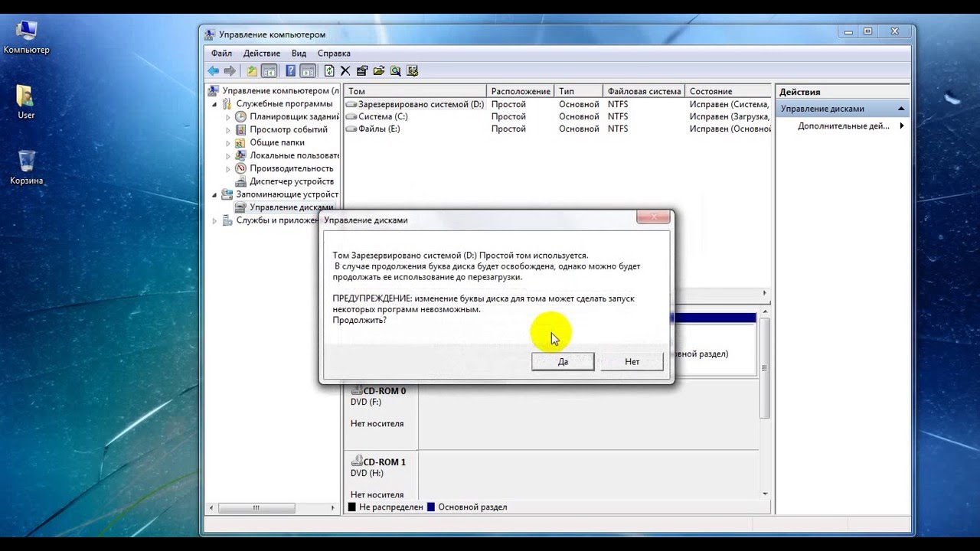Click the drive icon beside Система (C:)
Viewport: 980px width, 551px height.
pos(351,116)
